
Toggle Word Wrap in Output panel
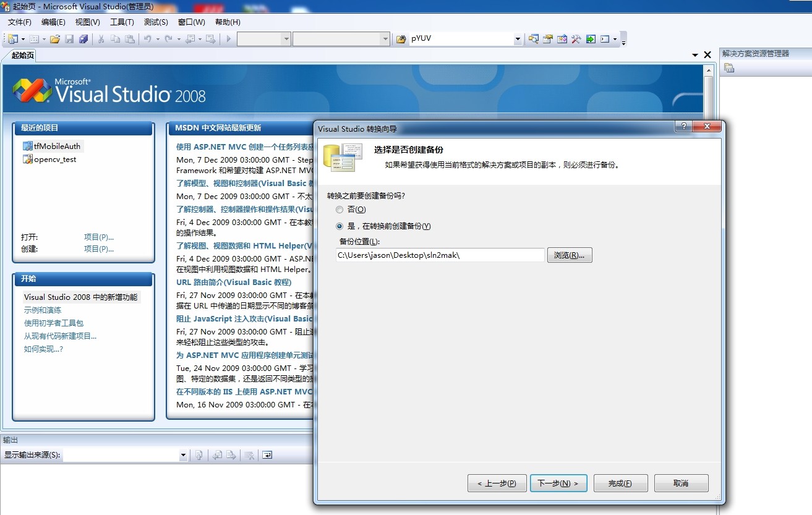point(267,455)
